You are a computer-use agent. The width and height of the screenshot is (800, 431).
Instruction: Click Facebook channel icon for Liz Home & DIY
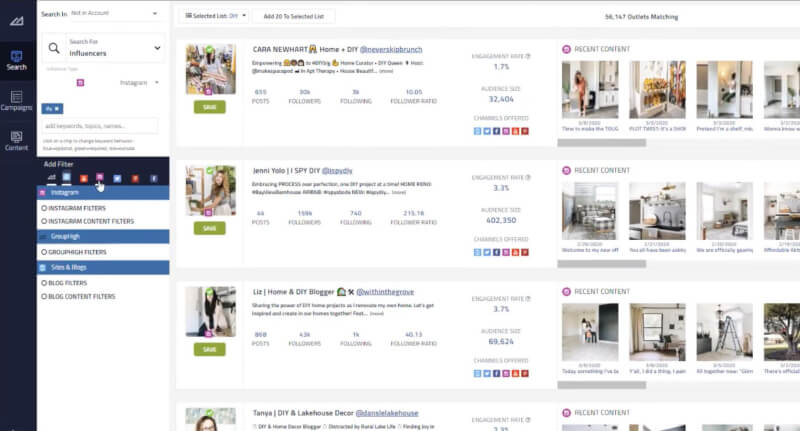pyautogui.click(x=496, y=373)
